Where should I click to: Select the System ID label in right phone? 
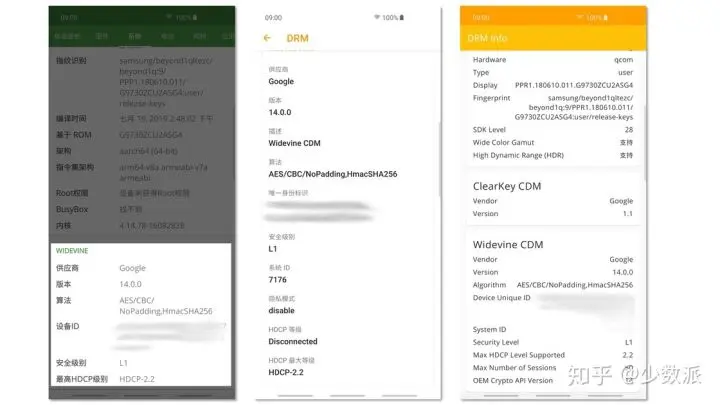tap(489, 329)
